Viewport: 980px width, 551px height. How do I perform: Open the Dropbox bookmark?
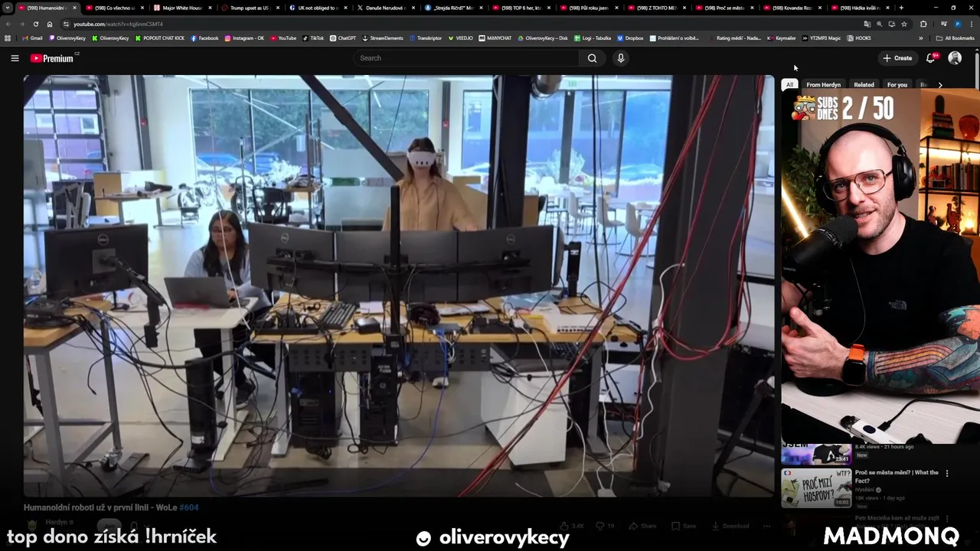[x=630, y=37]
